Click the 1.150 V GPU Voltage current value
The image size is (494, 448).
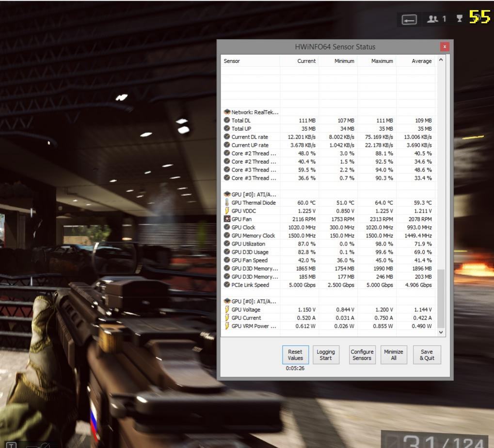(x=306, y=310)
